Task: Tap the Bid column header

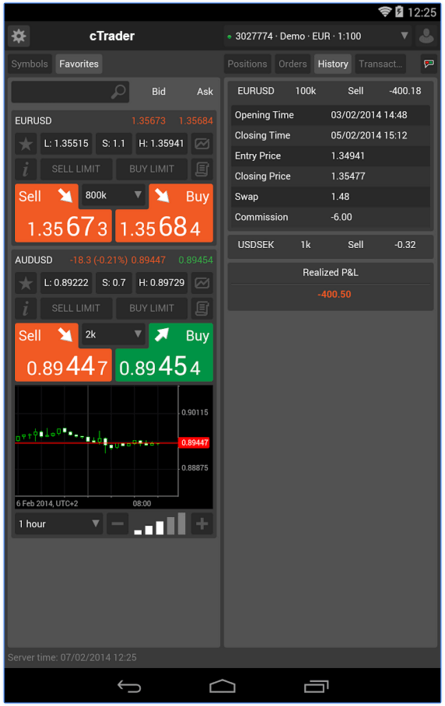Action: click(x=159, y=91)
